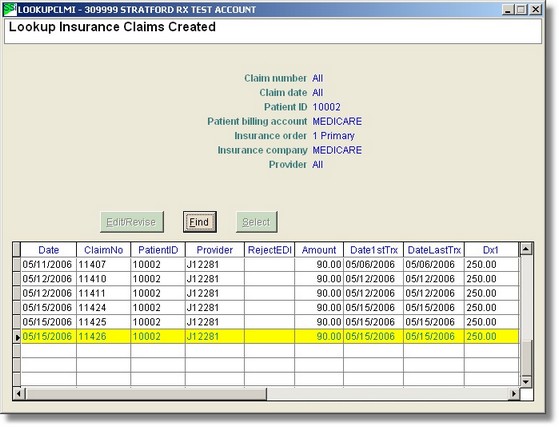Click the horizontal scrollbar right arrow
559x427 pixels.
(514, 394)
